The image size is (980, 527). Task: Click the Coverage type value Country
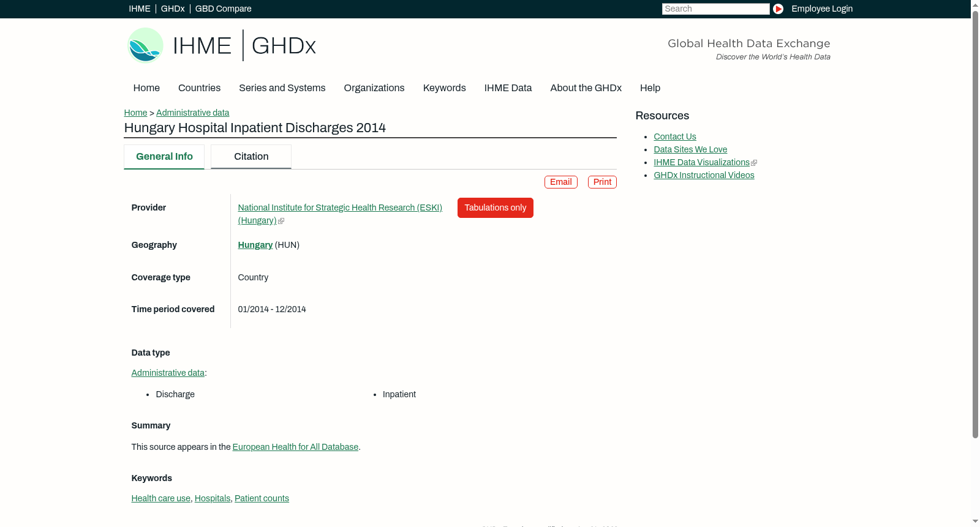253,277
